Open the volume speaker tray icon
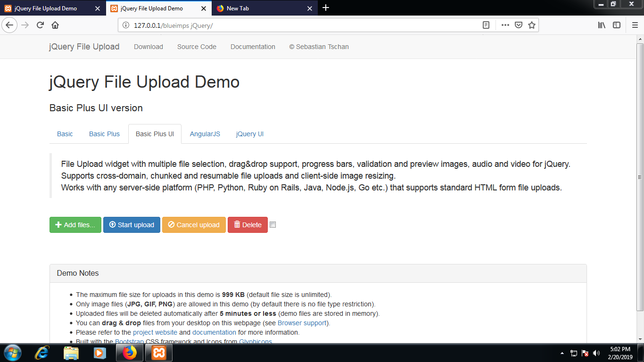Screen dimensions: 644x362 pos(596,353)
